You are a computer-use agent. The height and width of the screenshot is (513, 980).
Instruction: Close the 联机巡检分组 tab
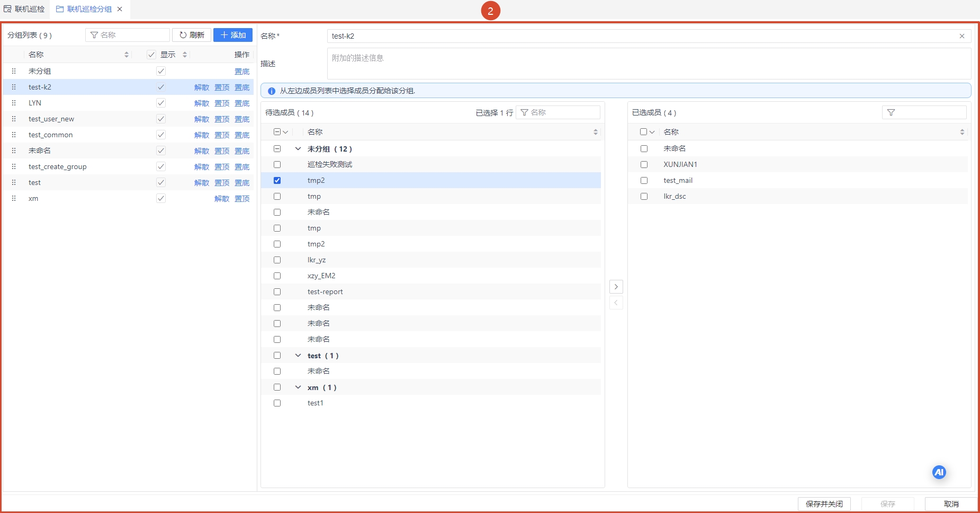(120, 9)
